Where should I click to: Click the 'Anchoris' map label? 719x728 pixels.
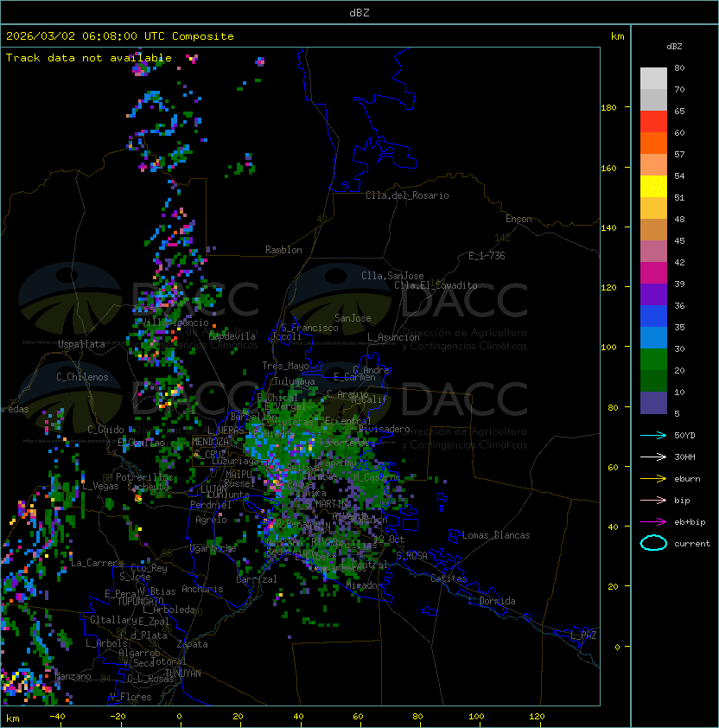[202, 589]
